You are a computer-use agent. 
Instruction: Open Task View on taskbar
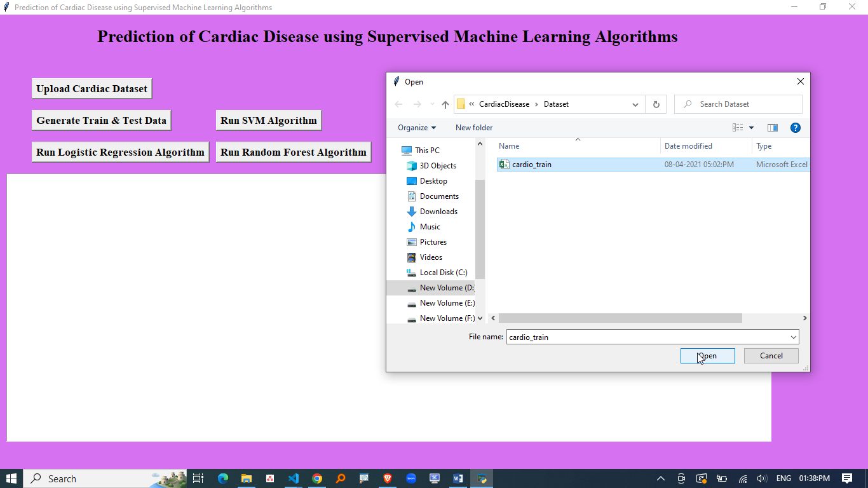click(198, 478)
